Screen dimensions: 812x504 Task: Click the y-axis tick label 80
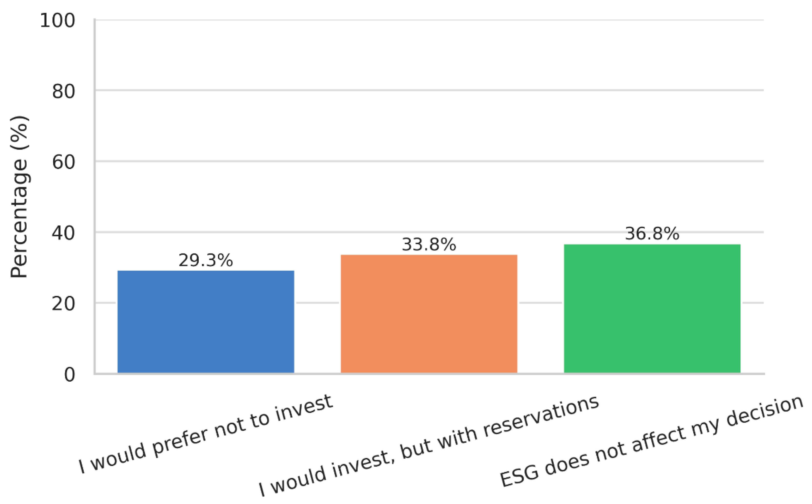(63, 91)
